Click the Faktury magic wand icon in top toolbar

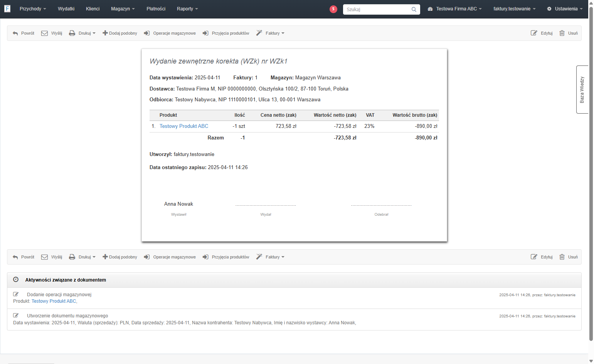click(x=259, y=33)
